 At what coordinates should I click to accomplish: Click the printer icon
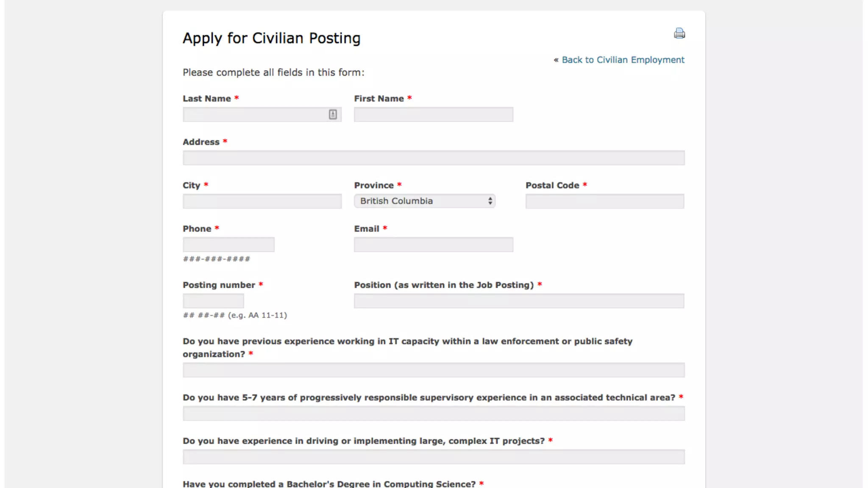coord(679,33)
